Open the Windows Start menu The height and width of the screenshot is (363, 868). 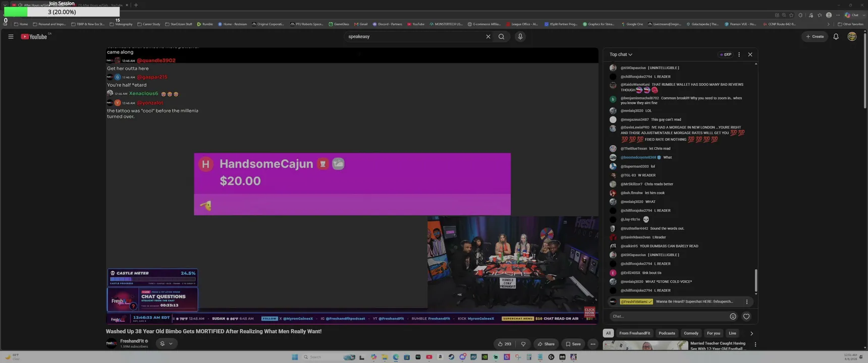(x=295, y=357)
